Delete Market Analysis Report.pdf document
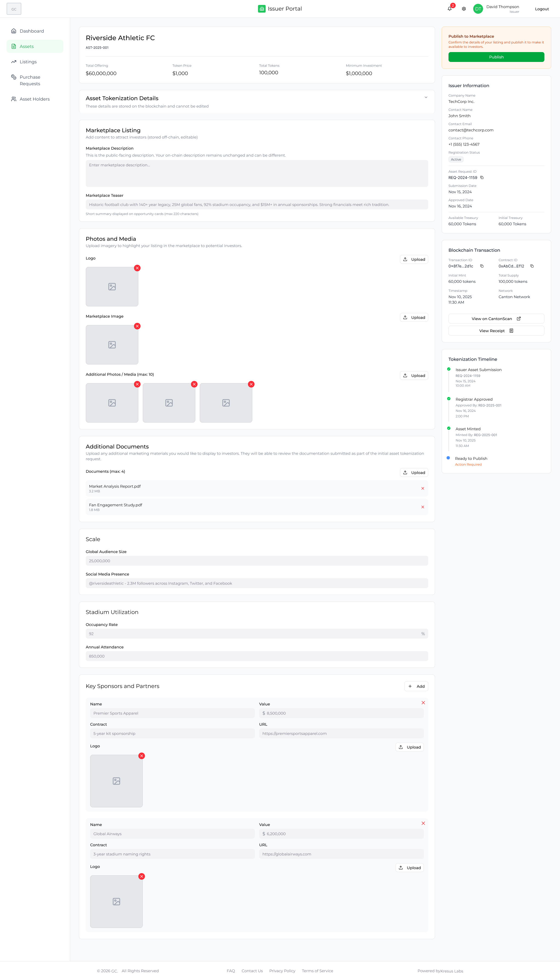The height and width of the screenshot is (980, 560). coord(423,488)
